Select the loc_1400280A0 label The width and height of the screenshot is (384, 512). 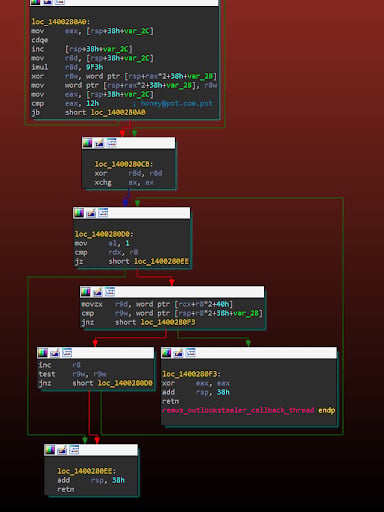click(x=61, y=22)
